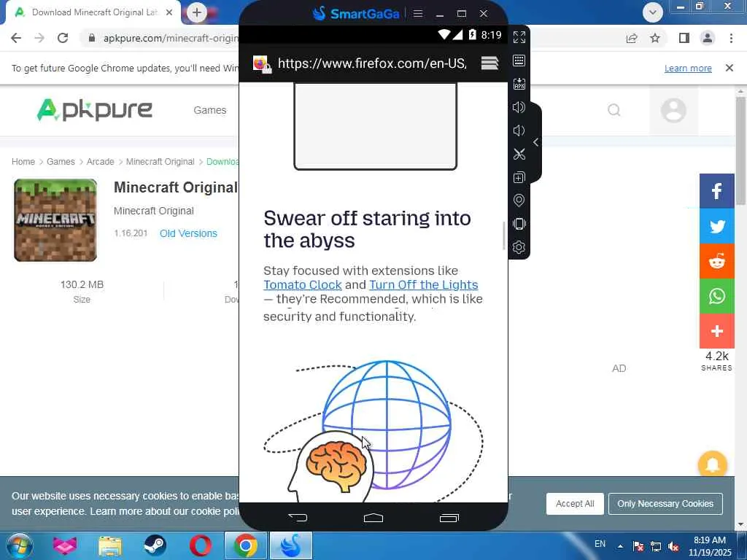The image size is (747, 560).
Task: Share on WhatsApp
Action: pyautogui.click(x=716, y=296)
